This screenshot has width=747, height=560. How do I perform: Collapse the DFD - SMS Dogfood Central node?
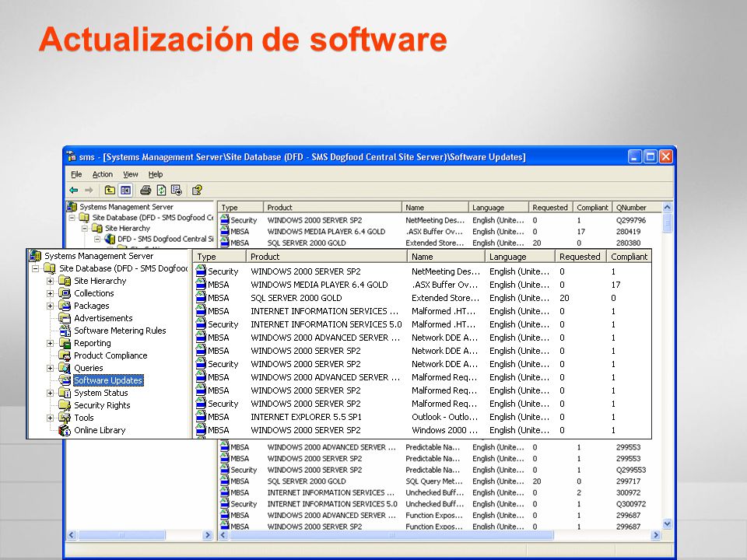pos(97,239)
